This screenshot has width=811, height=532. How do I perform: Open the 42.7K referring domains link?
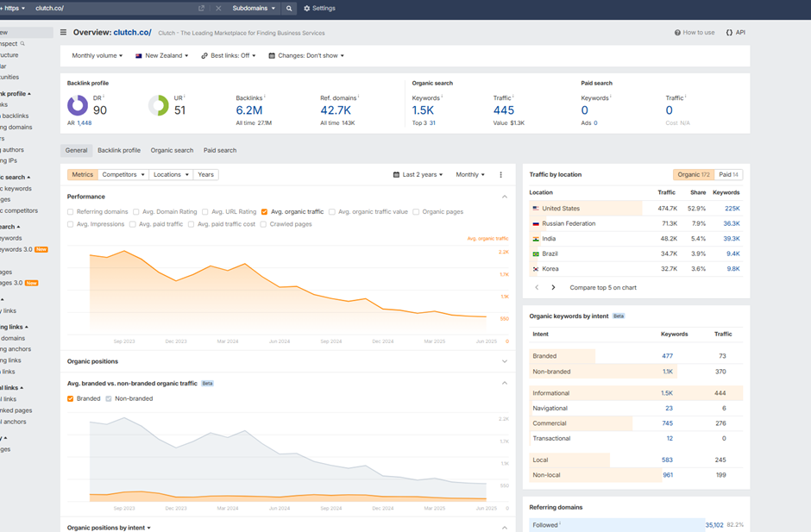point(336,110)
